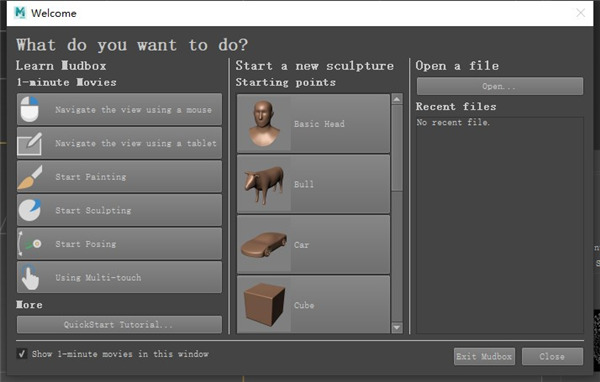Click the hand touch icon for Multi-touch
Viewport: 600px width, 382px height.
[x=29, y=278]
